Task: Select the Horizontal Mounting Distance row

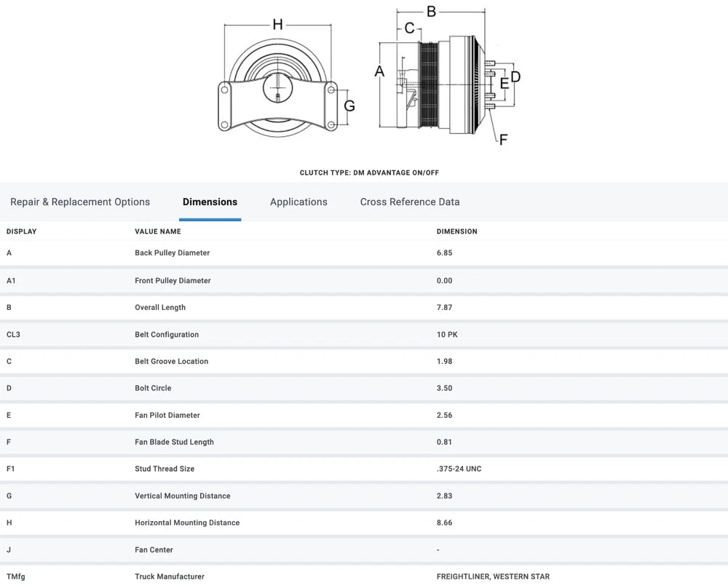Action: [187, 523]
